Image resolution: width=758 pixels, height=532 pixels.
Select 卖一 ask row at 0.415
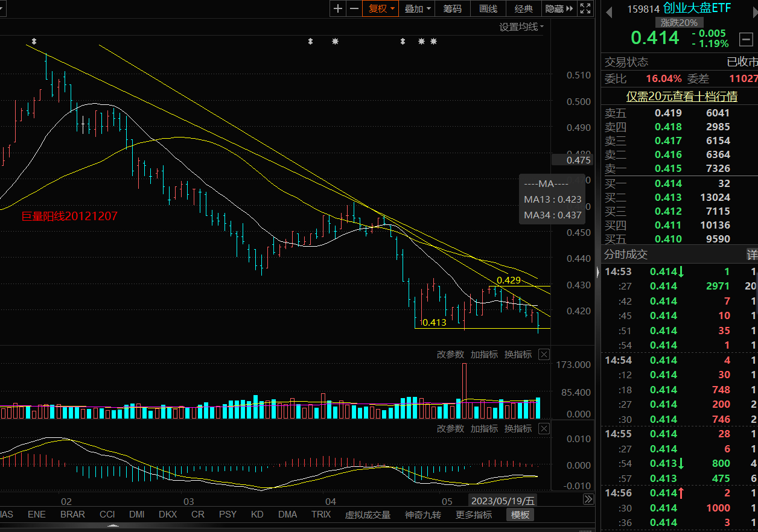(x=680, y=168)
